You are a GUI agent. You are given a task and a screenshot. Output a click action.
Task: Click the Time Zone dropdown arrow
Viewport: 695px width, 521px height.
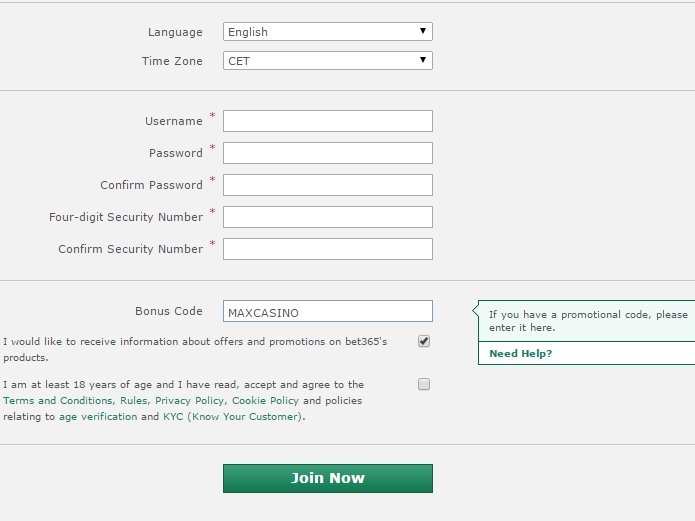point(424,61)
